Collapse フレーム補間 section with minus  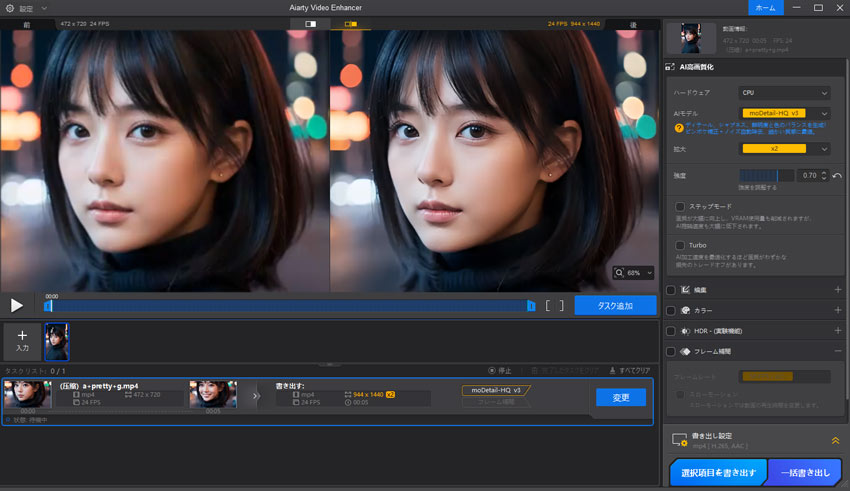[x=838, y=352]
